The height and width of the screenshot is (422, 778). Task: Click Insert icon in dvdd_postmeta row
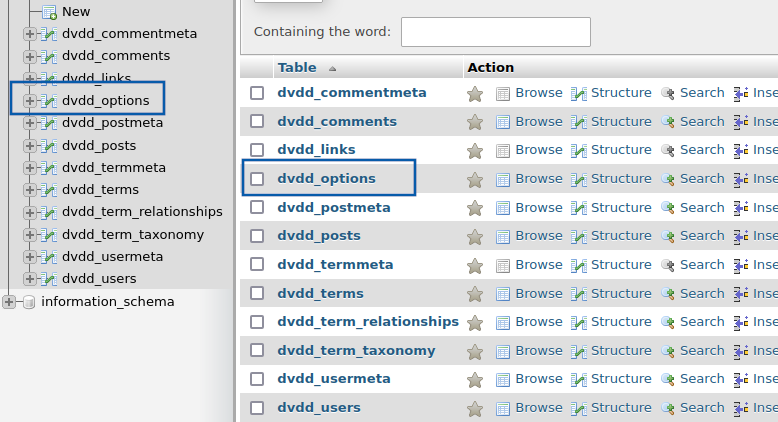click(x=741, y=208)
